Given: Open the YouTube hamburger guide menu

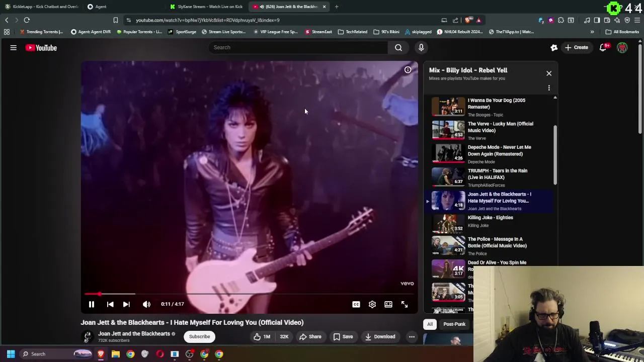Looking at the screenshot, I should 14,48.
